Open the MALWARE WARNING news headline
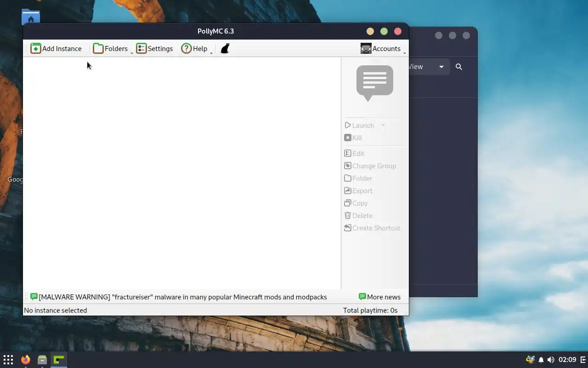Image resolution: width=588 pixels, height=368 pixels. (183, 297)
